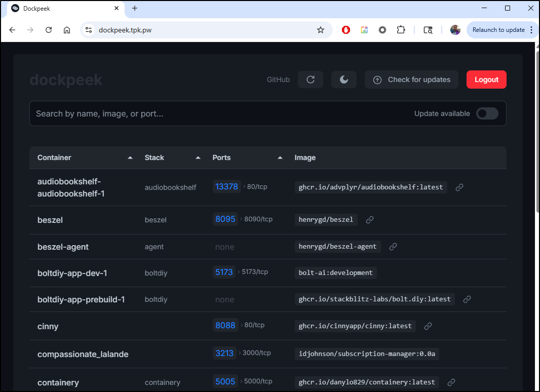This screenshot has height=392, width=540.
Task: Select the boltdiy-app-prebuild-1 container name
Action: pyautogui.click(x=81, y=300)
